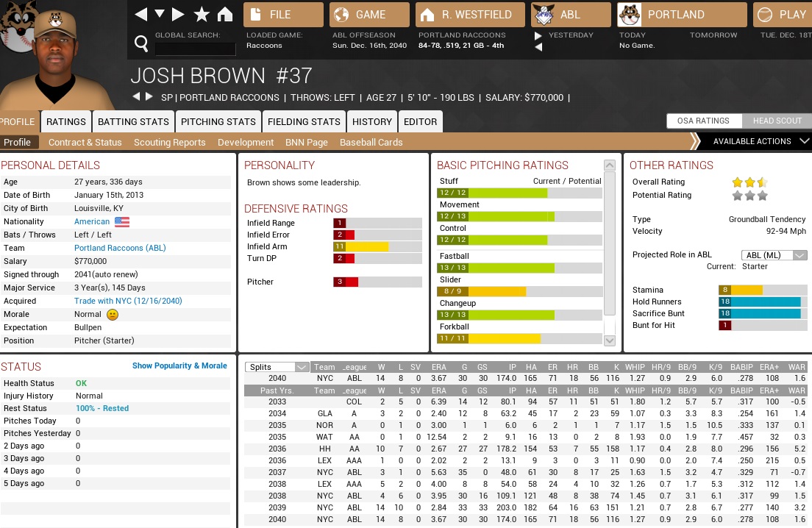Click Show Popularity & Morale link
The width and height of the screenshot is (812, 528).
point(179,365)
